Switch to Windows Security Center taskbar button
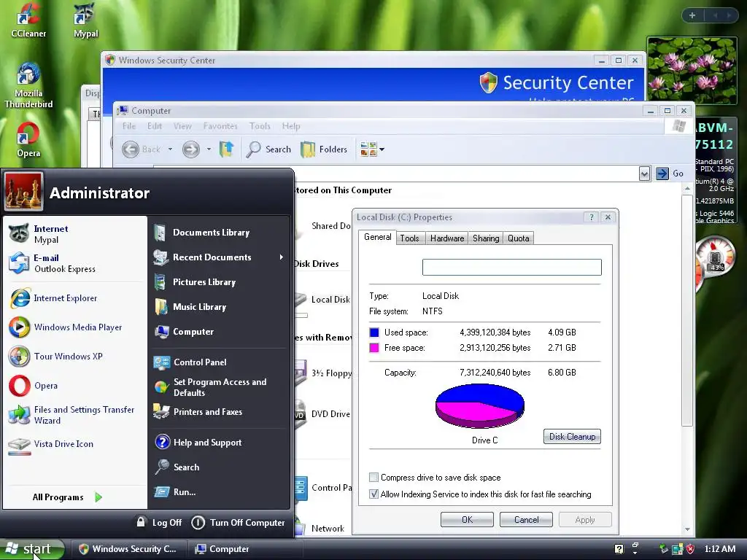 point(128,549)
